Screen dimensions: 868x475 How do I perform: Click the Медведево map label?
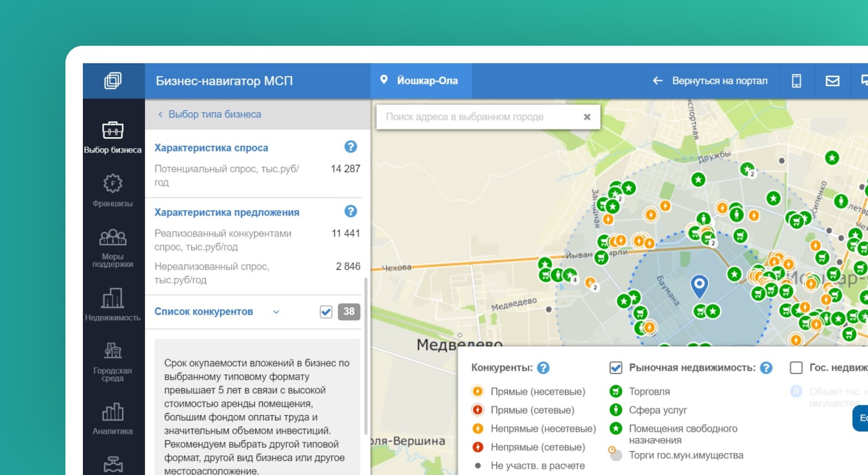(x=459, y=344)
